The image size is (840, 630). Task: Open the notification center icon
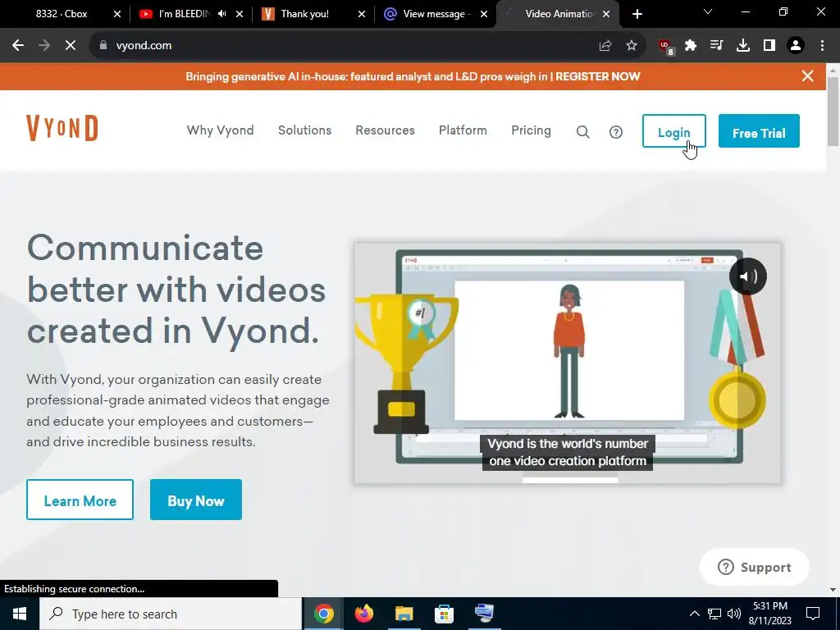pyautogui.click(x=813, y=614)
